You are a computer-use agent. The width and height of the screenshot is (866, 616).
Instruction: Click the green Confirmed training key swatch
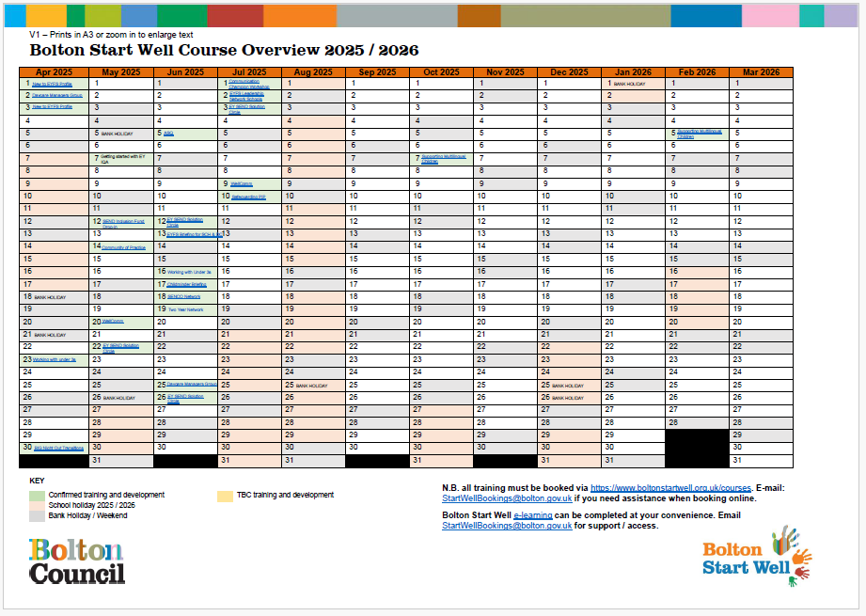37,496
